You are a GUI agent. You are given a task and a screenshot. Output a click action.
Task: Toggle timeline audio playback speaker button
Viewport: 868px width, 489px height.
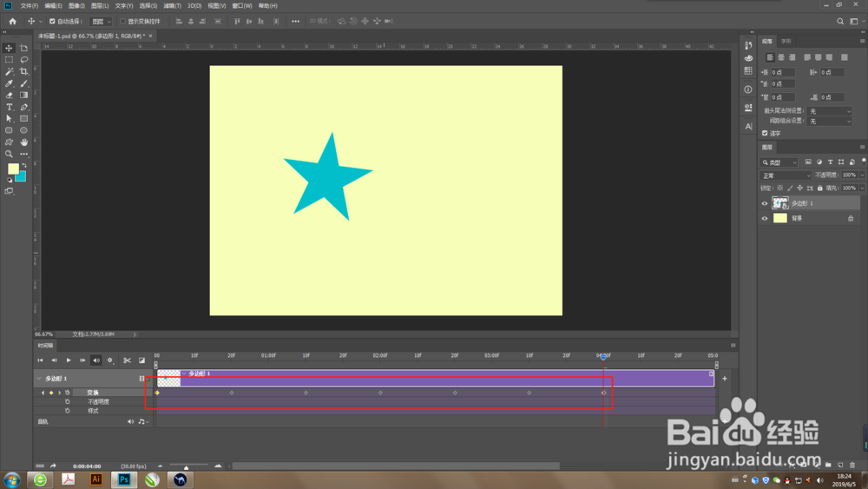pyautogui.click(x=96, y=360)
